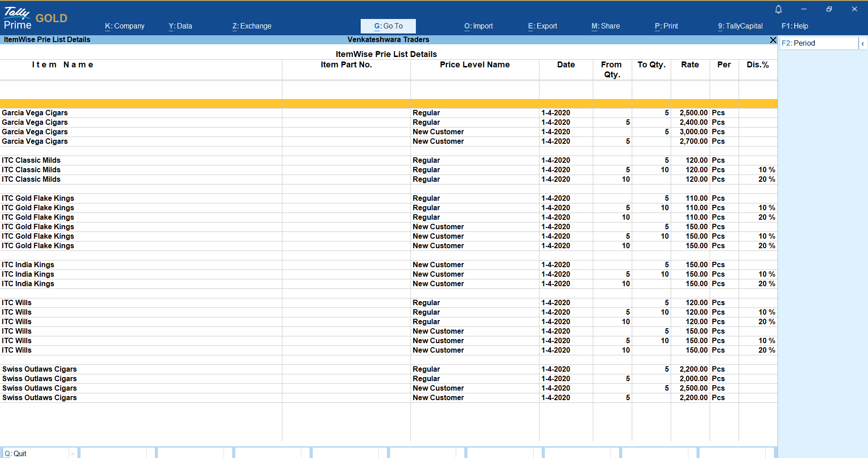Close the ItemWise Price List report

tap(773, 40)
